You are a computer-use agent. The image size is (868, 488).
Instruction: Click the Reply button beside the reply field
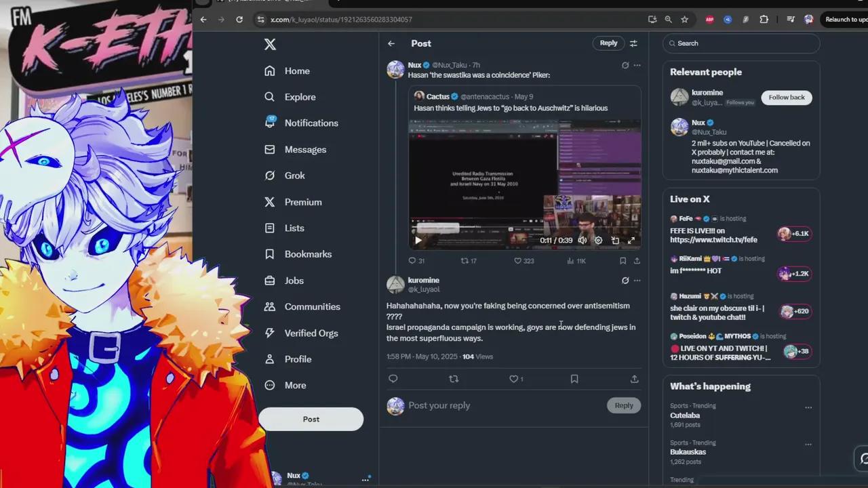coord(624,405)
